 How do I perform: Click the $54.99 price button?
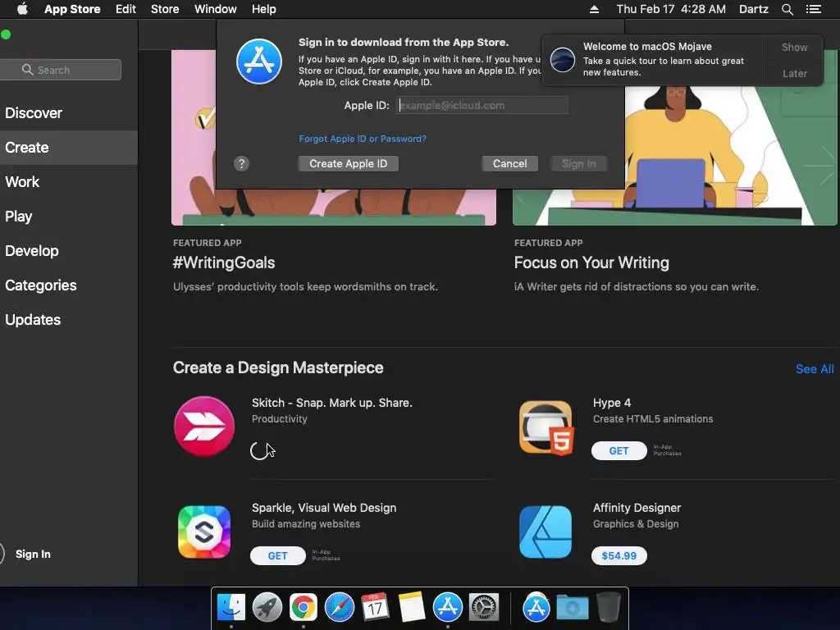(x=619, y=555)
